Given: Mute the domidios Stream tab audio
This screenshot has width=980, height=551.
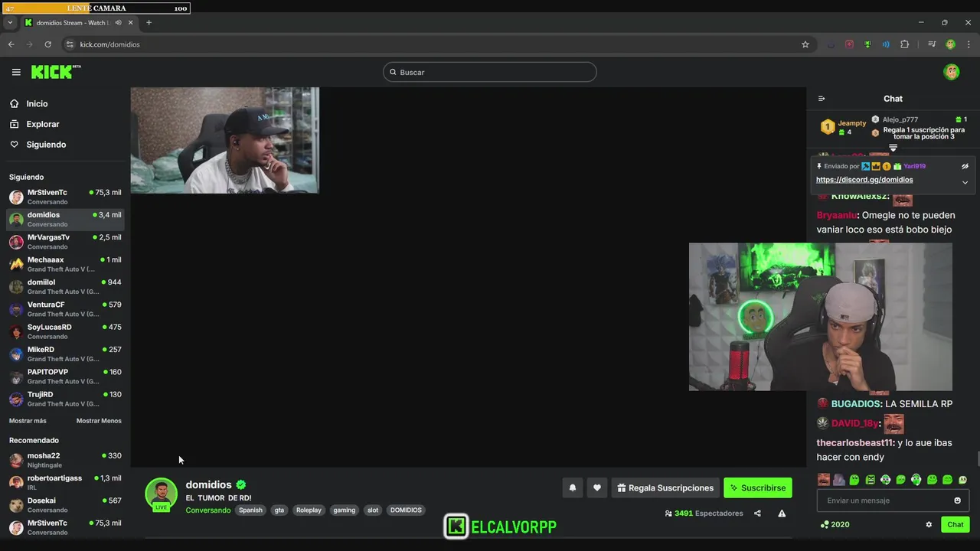Looking at the screenshot, I should click(x=118, y=23).
